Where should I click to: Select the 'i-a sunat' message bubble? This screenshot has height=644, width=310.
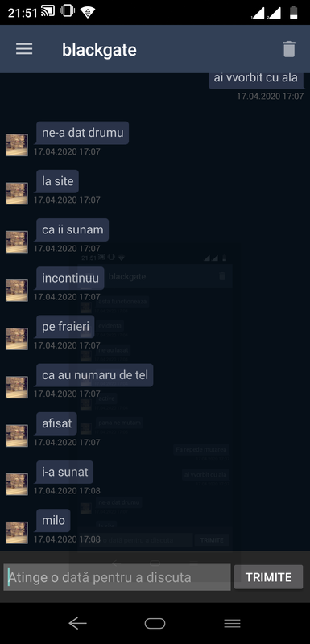[65, 472]
